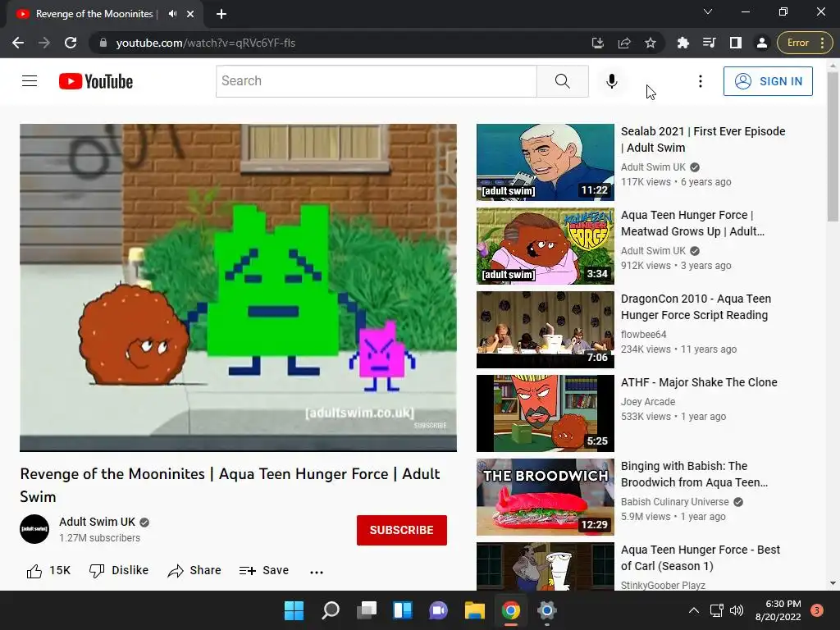Click Joey Arcade channel name
The width and height of the screenshot is (840, 630).
[648, 402]
